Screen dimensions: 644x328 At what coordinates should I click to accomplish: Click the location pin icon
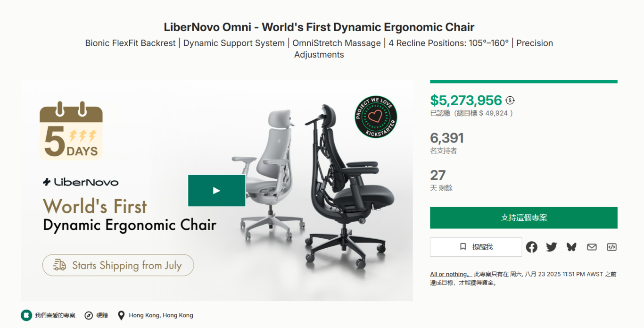click(x=121, y=315)
